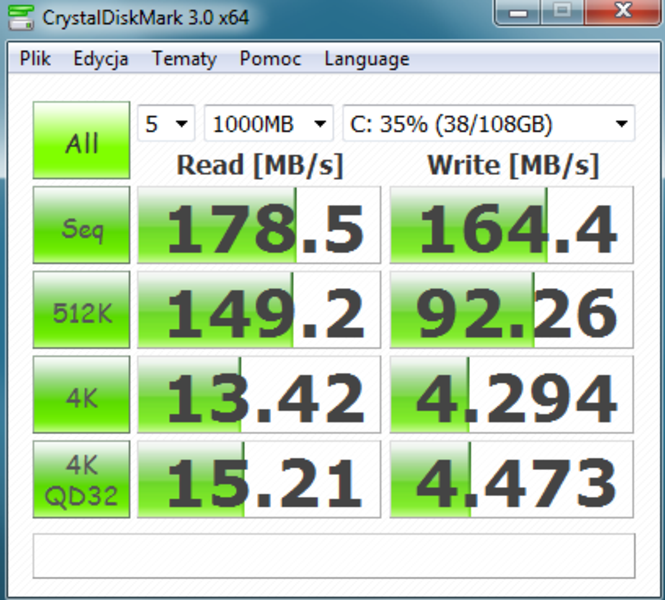Viewport: 665px width, 600px height.
Task: Click the 512K write result 92.26
Action: pyautogui.click(x=511, y=310)
